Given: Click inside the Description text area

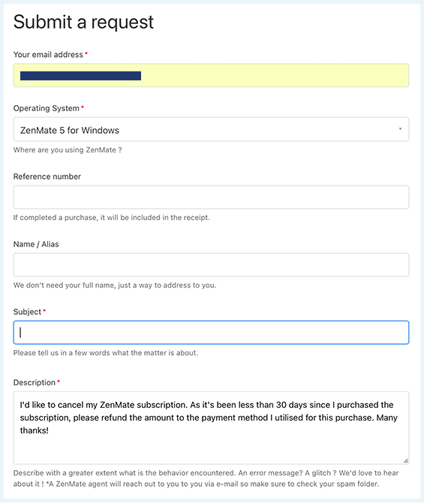Looking at the screenshot, I should (x=211, y=428).
